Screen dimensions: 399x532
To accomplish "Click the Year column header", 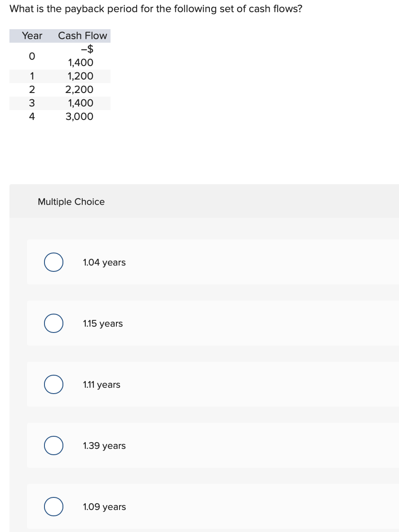I will tap(32, 35).
